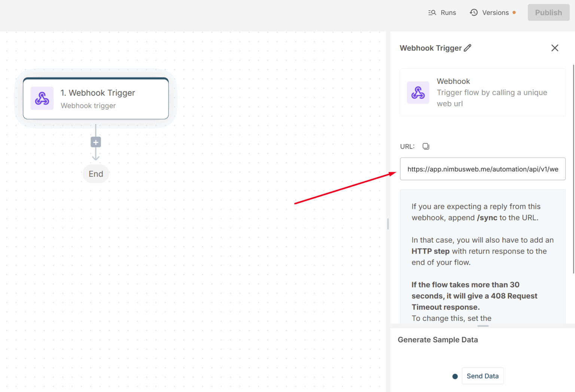This screenshot has height=392, width=575.
Task: Click inside the webhook URL field
Action: click(x=483, y=169)
